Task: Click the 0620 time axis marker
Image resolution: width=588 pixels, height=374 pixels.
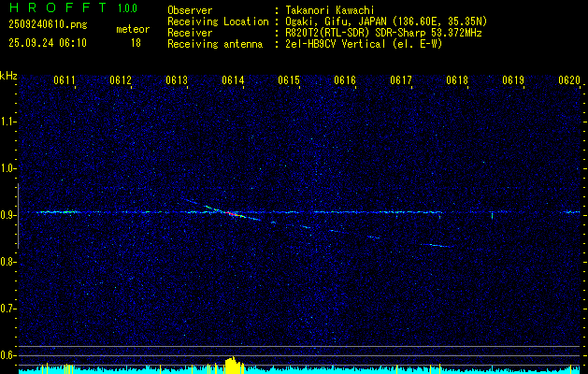Action: point(569,80)
